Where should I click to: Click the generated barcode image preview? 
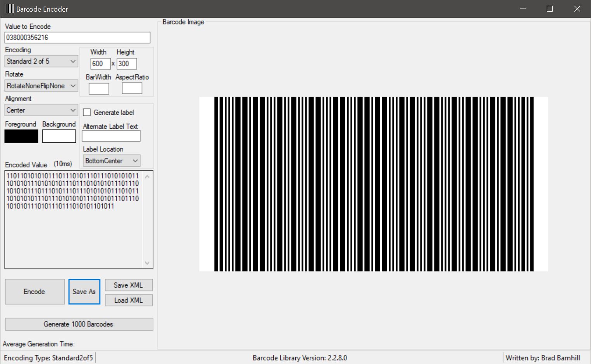372,184
